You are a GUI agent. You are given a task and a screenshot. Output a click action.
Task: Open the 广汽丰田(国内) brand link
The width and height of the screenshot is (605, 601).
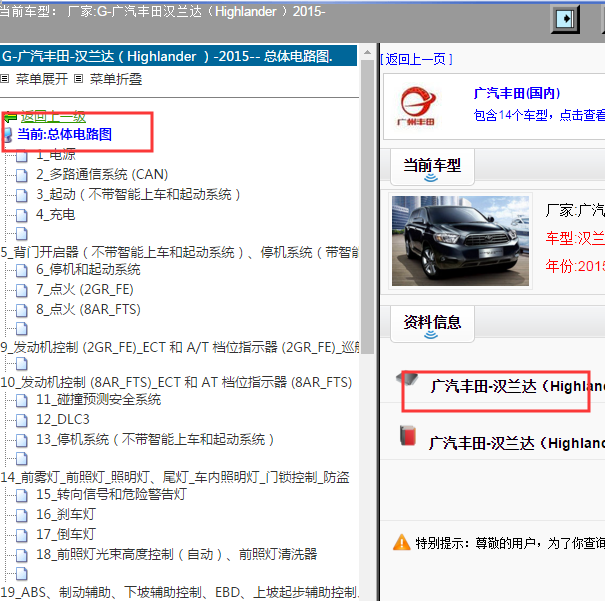click(x=517, y=93)
